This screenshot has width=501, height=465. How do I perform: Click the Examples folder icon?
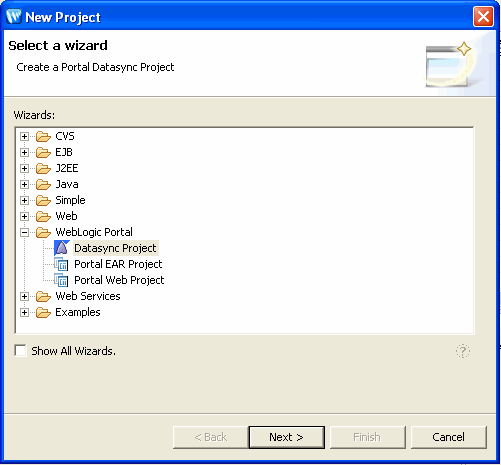(x=43, y=312)
